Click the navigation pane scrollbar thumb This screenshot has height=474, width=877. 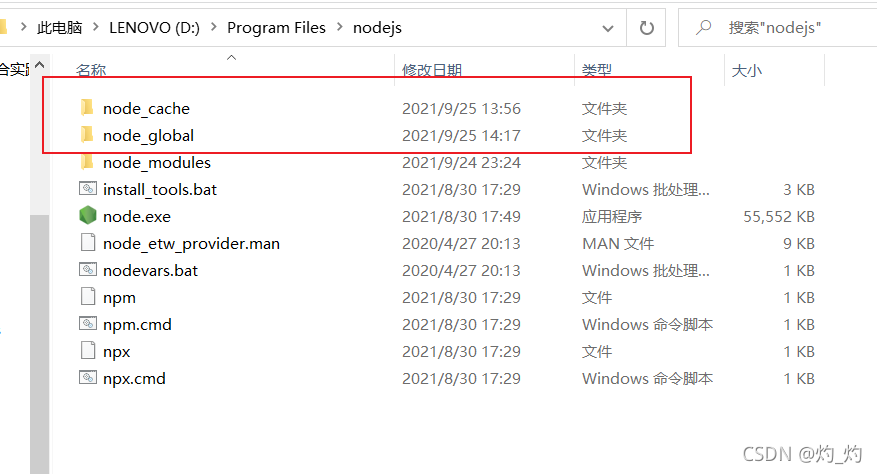click(40, 344)
